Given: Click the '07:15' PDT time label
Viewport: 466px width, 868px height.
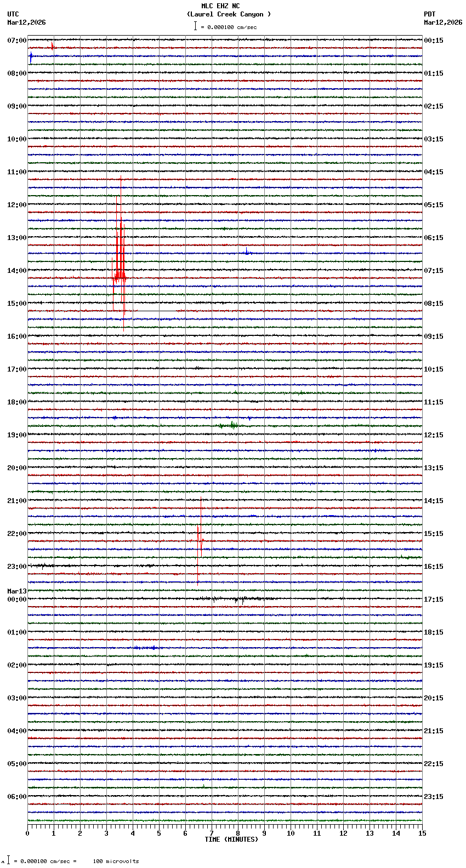Looking at the screenshot, I should 434,271.
